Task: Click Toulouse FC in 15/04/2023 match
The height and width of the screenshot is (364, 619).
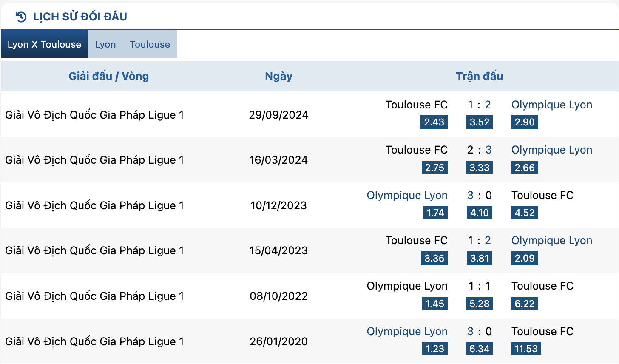Action: (416, 240)
